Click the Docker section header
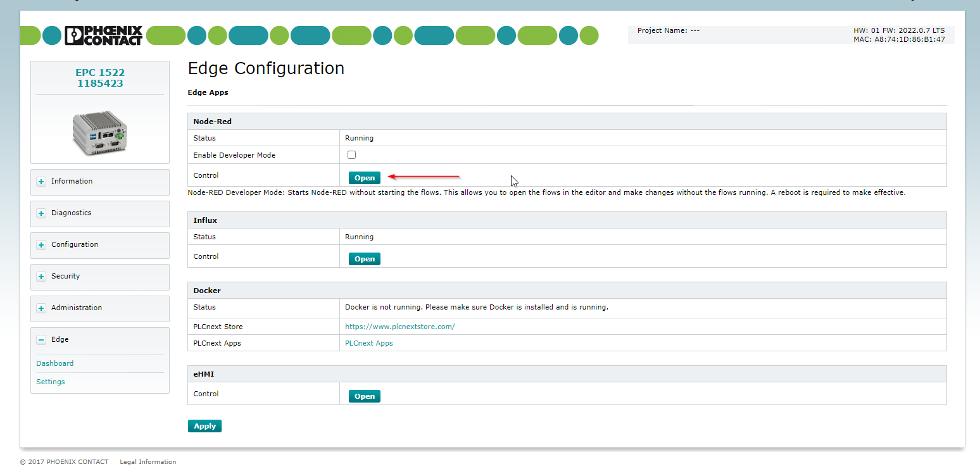980x476 pixels. pyautogui.click(x=567, y=291)
